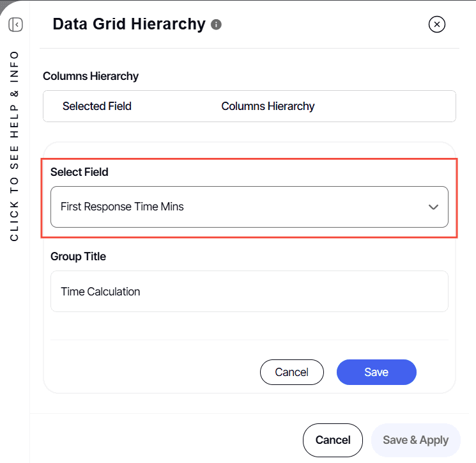The height and width of the screenshot is (463, 476).
Task: Collapse the side panel using sidebar icon
Action: (15, 24)
